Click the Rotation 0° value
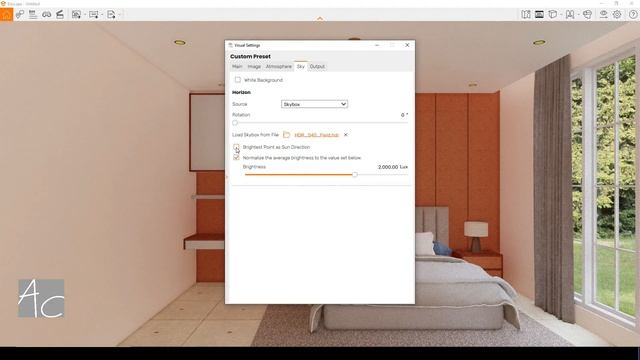This screenshot has width=640, height=360. coord(404,115)
